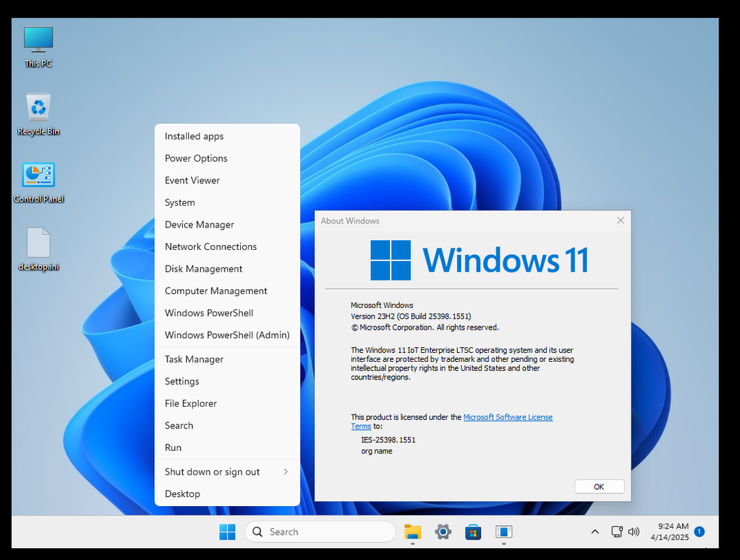Choose File Explorer menu entry
The height and width of the screenshot is (560, 740).
click(228, 404)
